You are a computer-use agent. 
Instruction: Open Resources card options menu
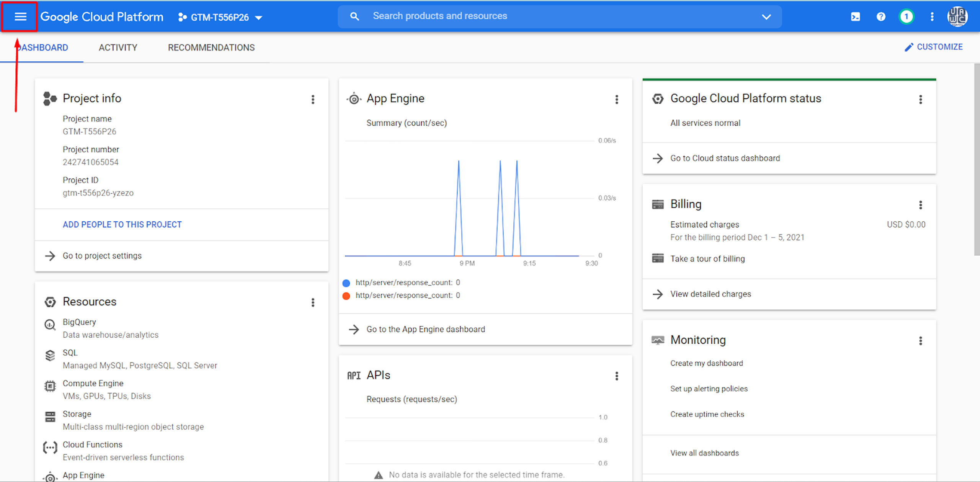(313, 302)
